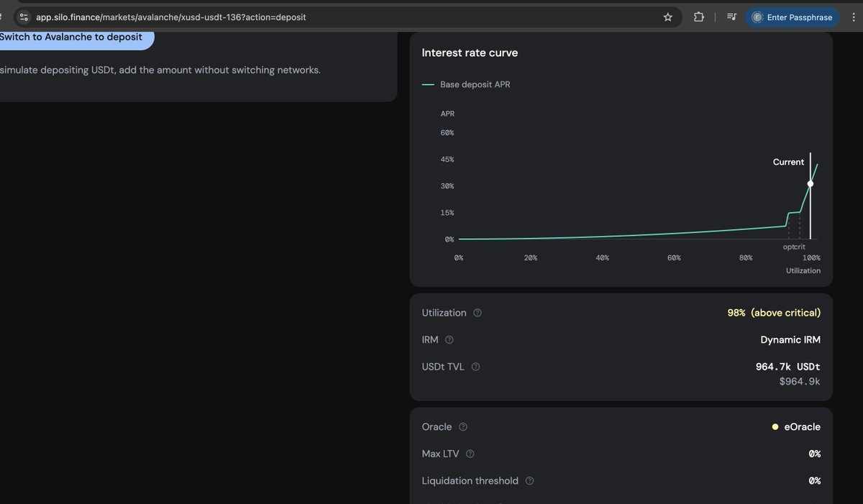Click the site information icon beside URL

pyautogui.click(x=24, y=17)
